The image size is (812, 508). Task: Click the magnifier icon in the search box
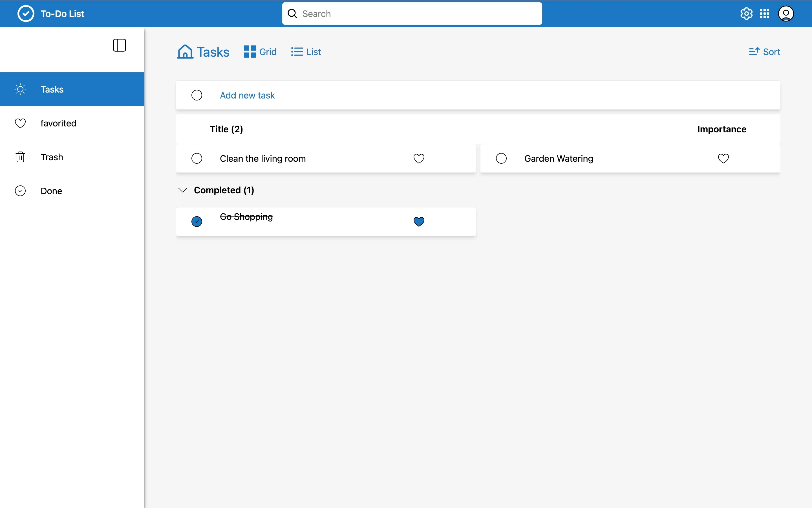click(x=292, y=14)
